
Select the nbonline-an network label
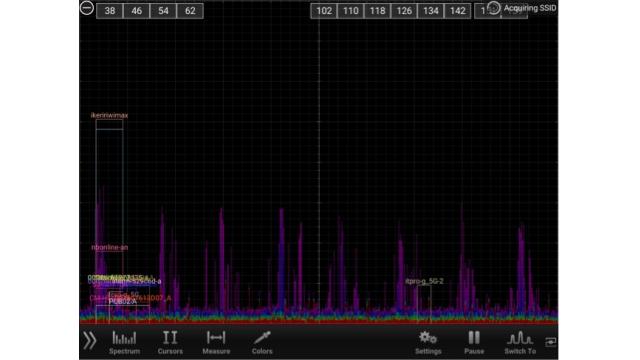point(110,247)
